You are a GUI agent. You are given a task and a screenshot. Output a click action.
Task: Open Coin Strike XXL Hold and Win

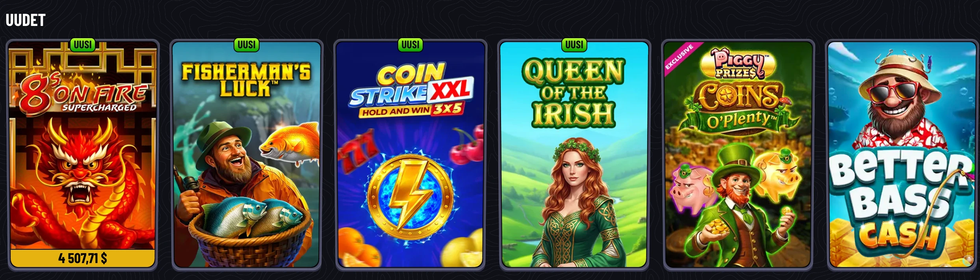pyautogui.click(x=410, y=155)
